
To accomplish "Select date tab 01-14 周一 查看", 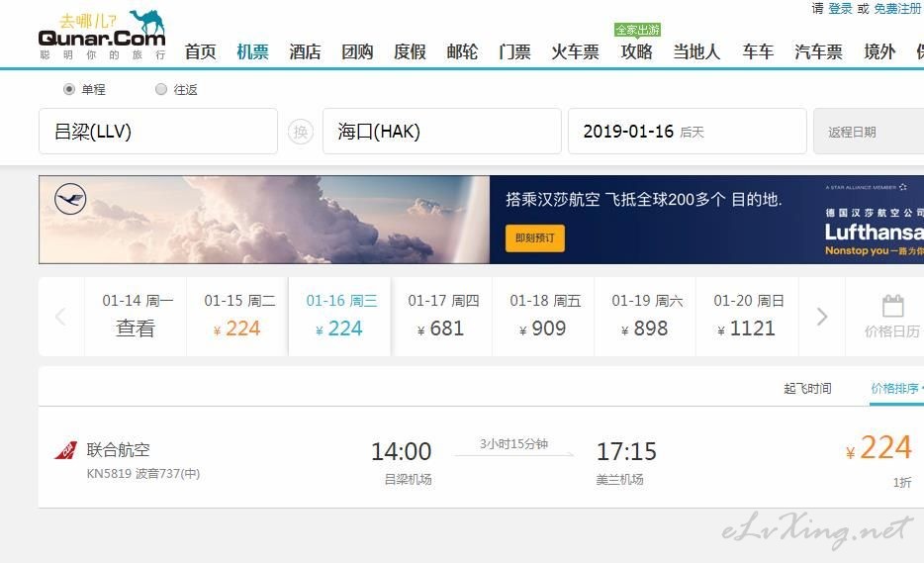I will [x=137, y=317].
